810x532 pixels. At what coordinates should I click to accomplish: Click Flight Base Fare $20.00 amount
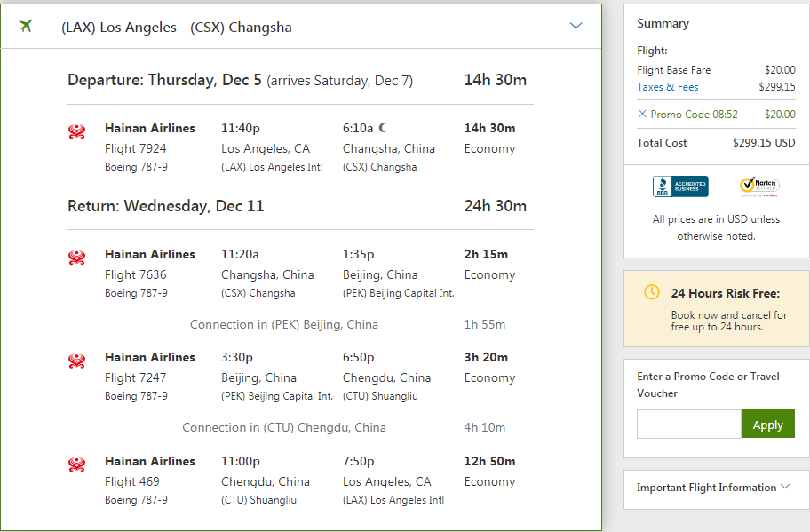pos(780,70)
